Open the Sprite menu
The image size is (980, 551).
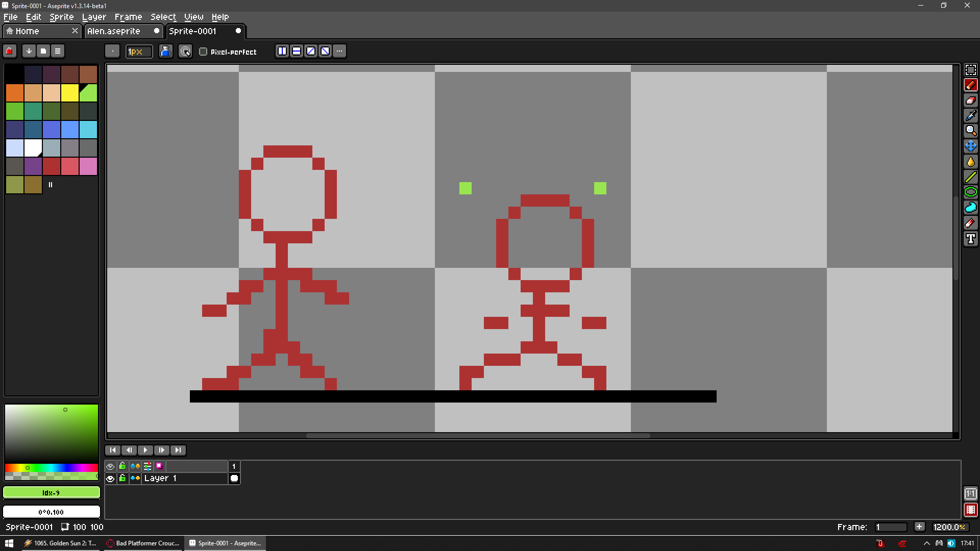click(x=61, y=17)
